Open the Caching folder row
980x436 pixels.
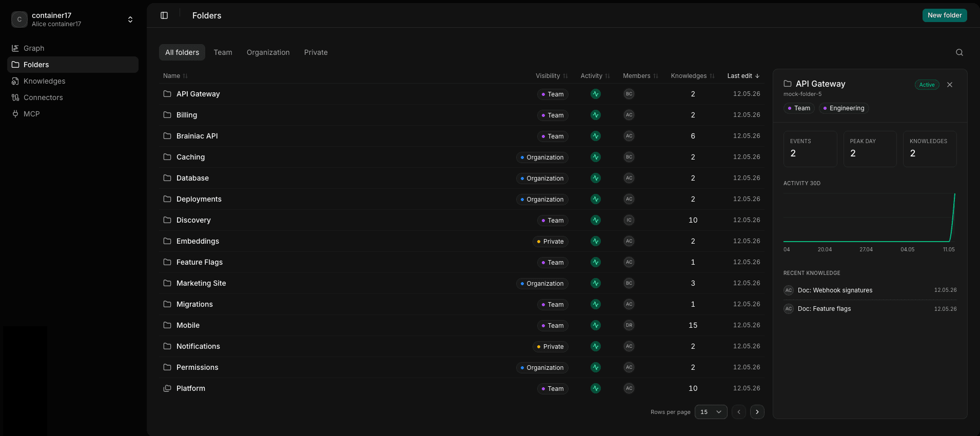coord(462,157)
